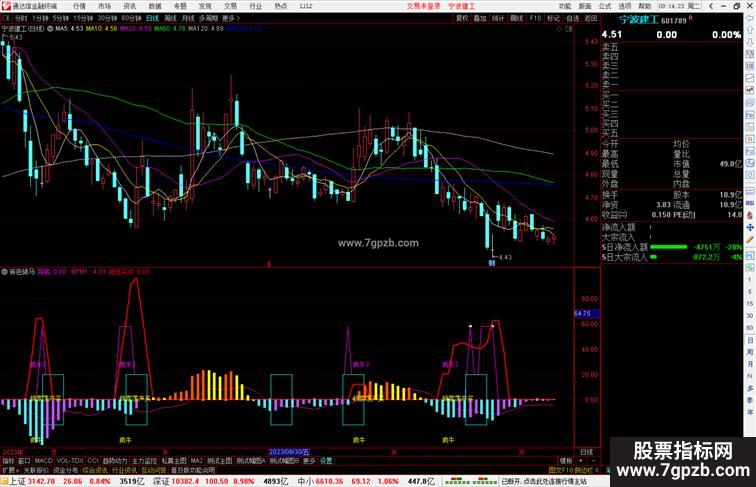The image size is (756, 487).
Task: Open the 行情 menu
Action: 79,6
